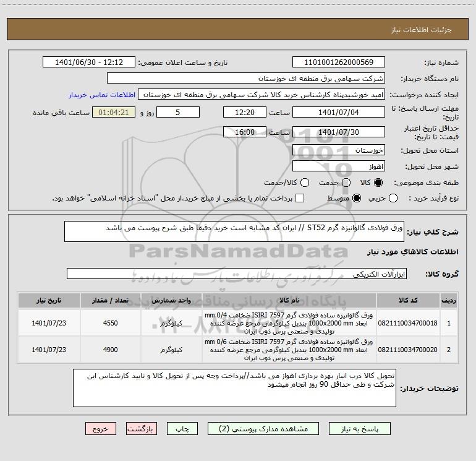476x461 pixels.
Task: Click the buyer notes text area
Action: pyautogui.click(x=234, y=388)
